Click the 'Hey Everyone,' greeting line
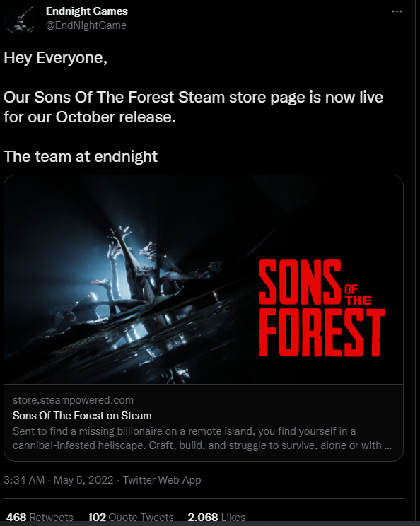This screenshot has height=526, width=420. 55,58
